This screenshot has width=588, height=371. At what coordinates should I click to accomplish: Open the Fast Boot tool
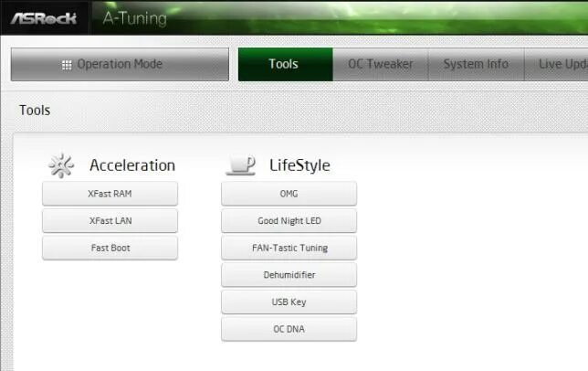coord(110,248)
